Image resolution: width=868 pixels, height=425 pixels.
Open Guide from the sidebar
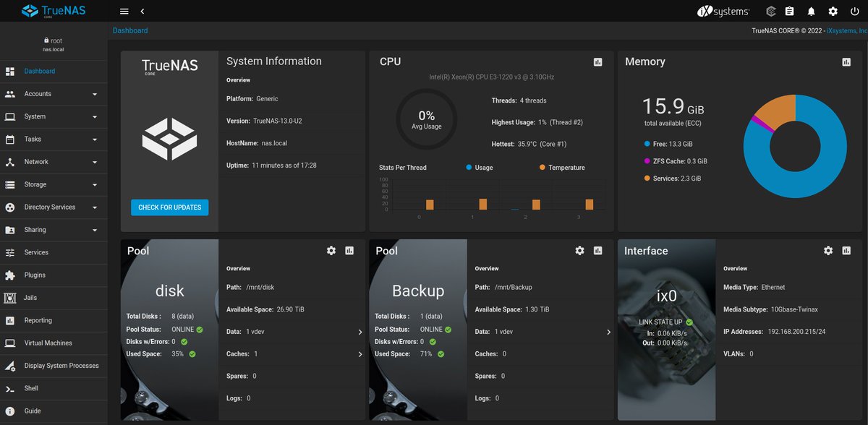(x=54, y=411)
